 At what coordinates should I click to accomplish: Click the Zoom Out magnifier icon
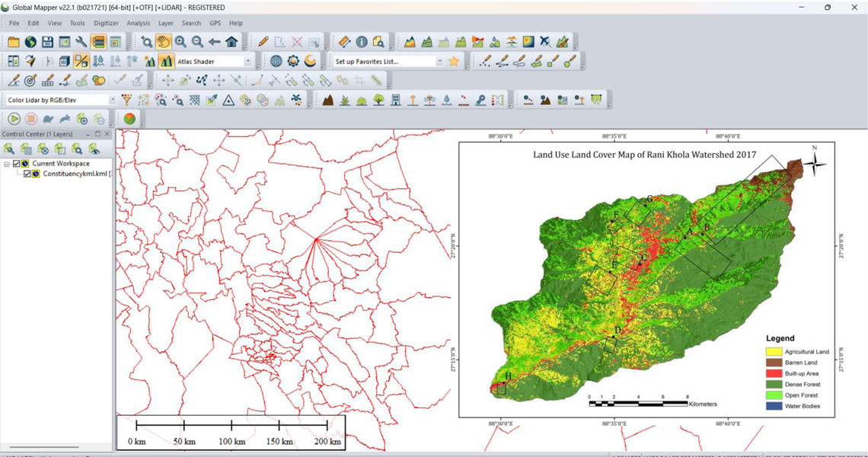(197, 42)
